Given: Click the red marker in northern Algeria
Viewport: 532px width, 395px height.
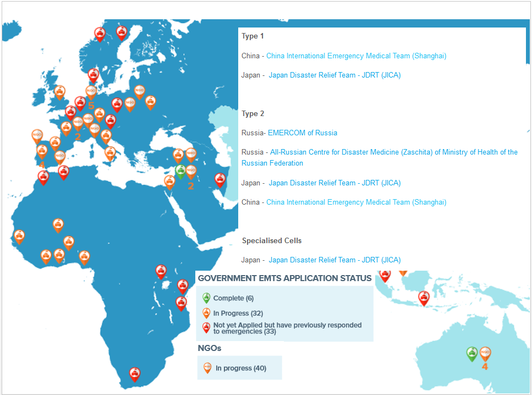Looking at the screenshot, I should (63, 172).
